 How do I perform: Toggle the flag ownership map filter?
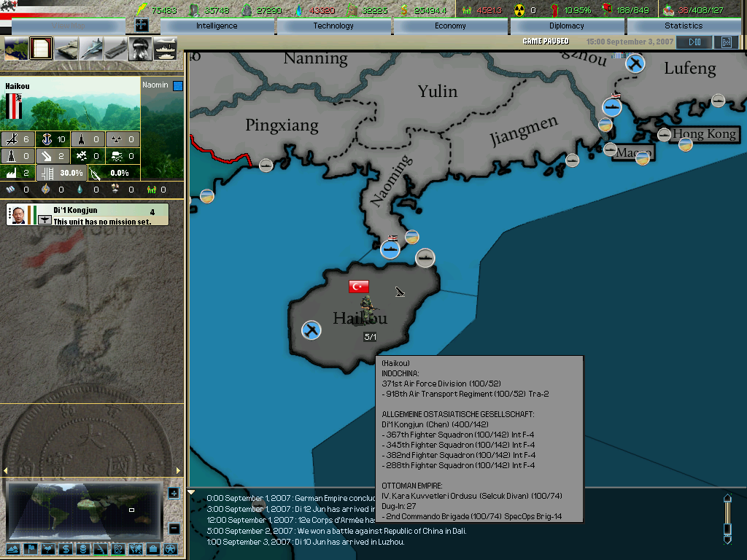[x=31, y=549]
